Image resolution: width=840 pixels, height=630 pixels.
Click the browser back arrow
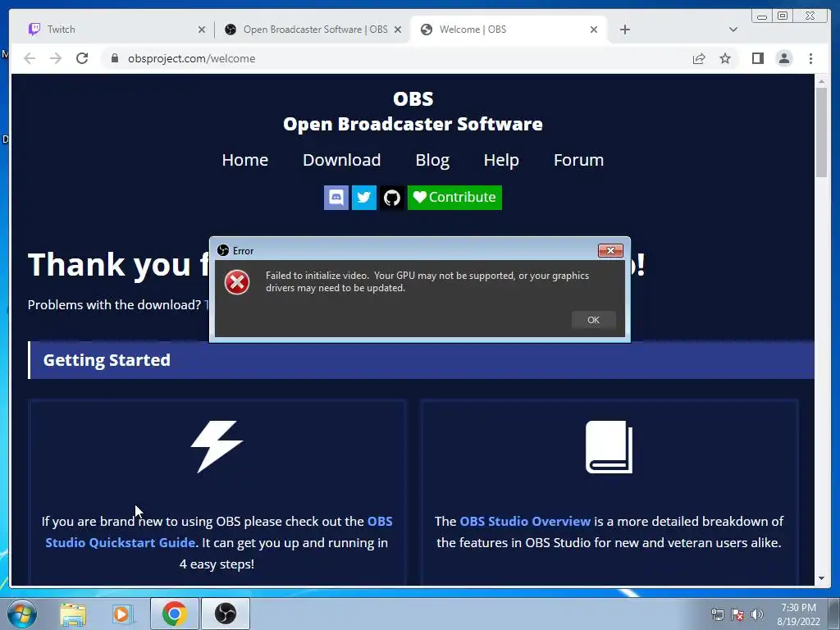pyautogui.click(x=30, y=58)
